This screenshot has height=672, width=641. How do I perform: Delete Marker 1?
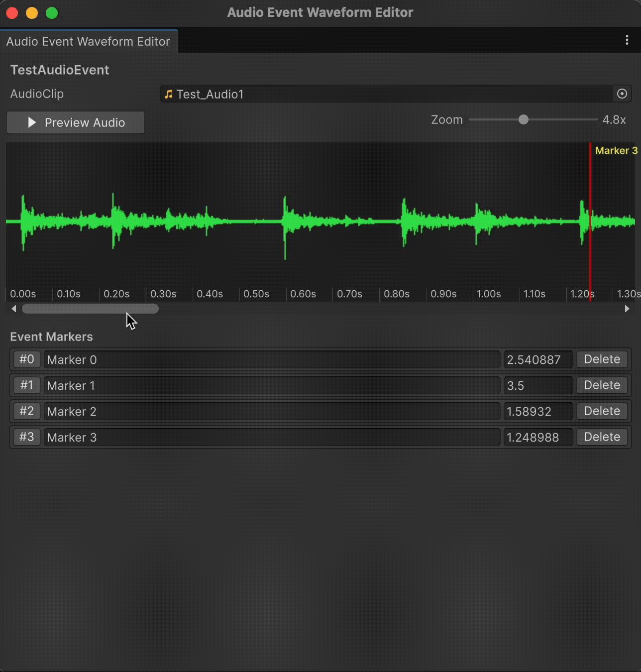click(602, 385)
